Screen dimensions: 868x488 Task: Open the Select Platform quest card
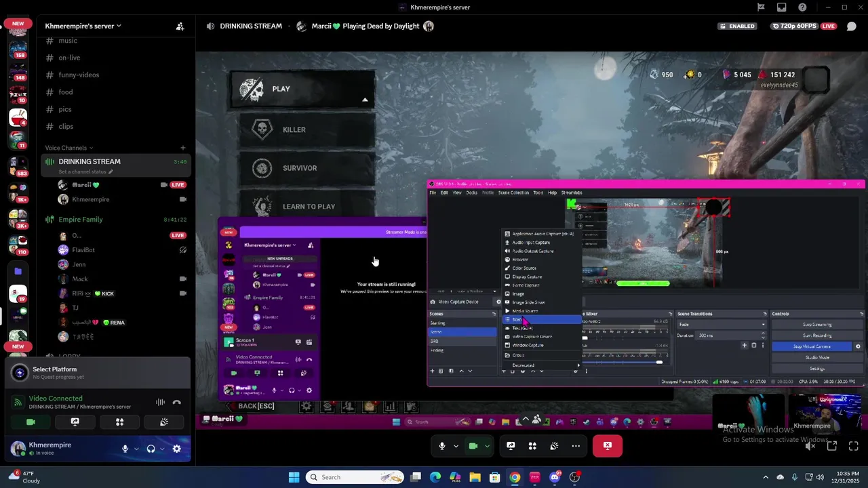coord(98,372)
